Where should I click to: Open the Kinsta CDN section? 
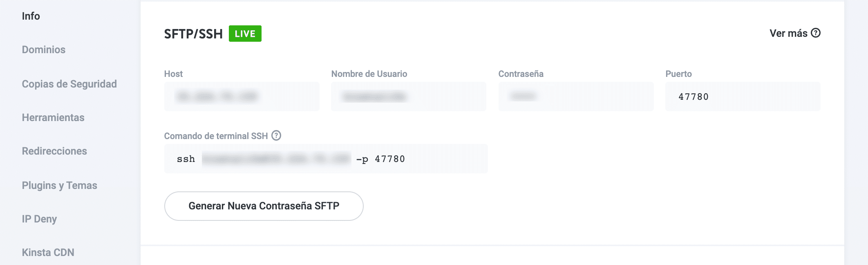pyautogui.click(x=48, y=252)
